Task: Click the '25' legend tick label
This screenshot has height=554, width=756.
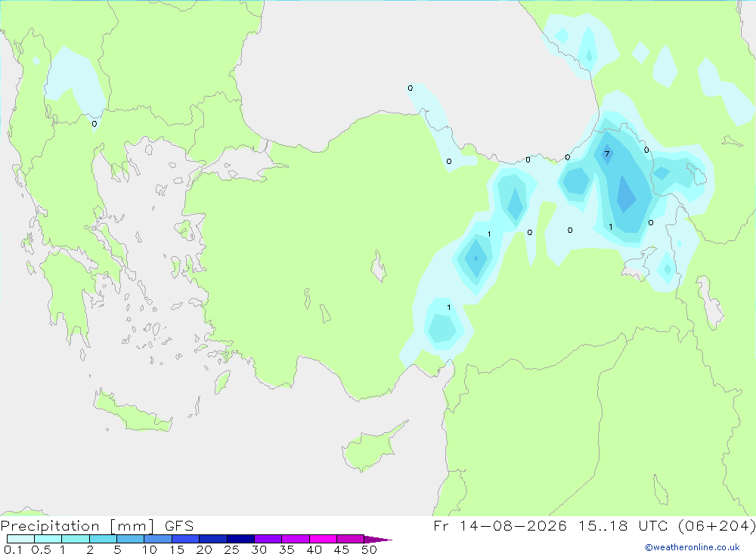Action: (x=232, y=549)
